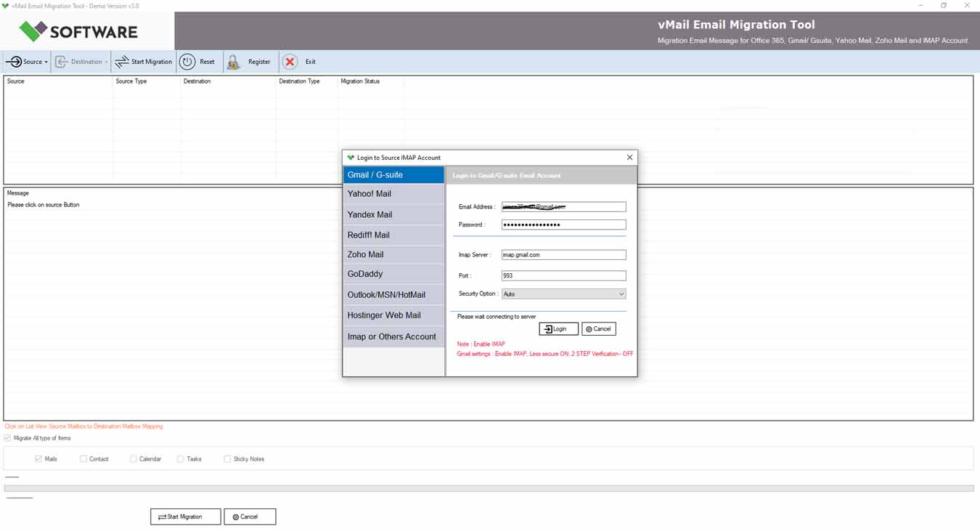Screen dimensions: 980x531
Task: Click the Imap Server field
Action: tap(563, 255)
